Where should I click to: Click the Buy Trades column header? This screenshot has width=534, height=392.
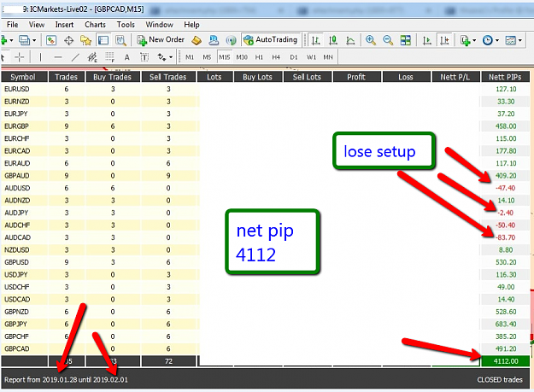113,77
